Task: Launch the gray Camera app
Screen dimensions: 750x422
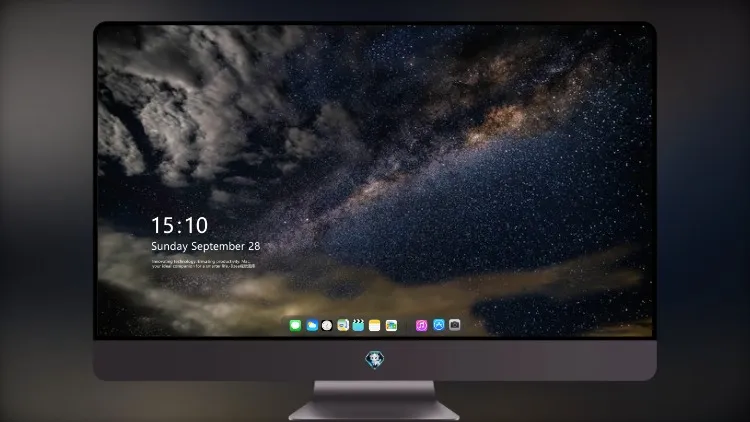Action: 455,325
